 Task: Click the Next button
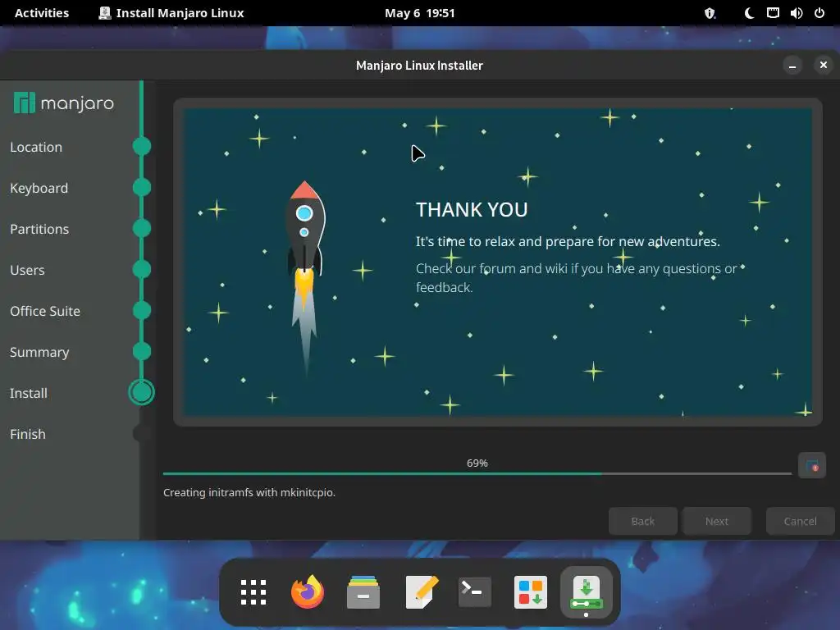[716, 521]
